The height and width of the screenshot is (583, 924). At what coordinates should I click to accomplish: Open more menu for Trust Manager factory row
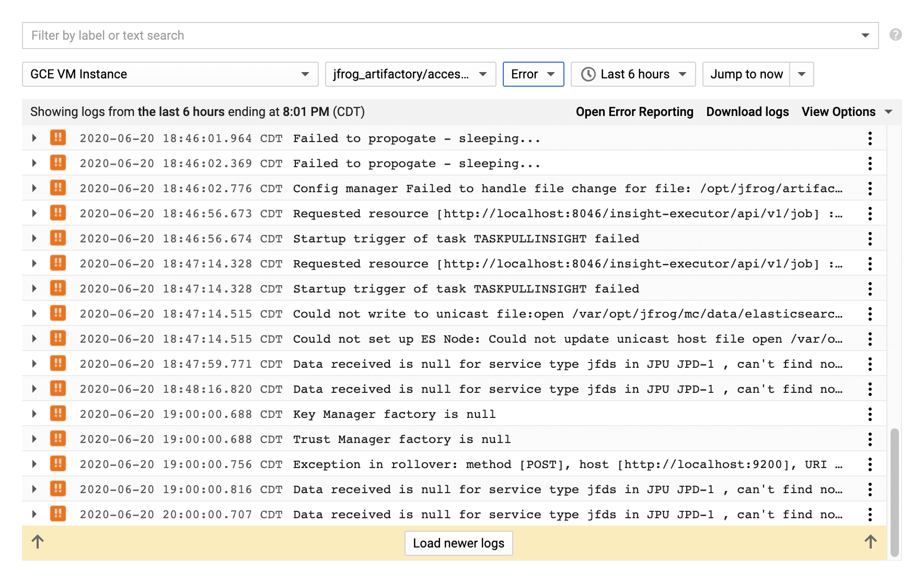[x=870, y=439]
